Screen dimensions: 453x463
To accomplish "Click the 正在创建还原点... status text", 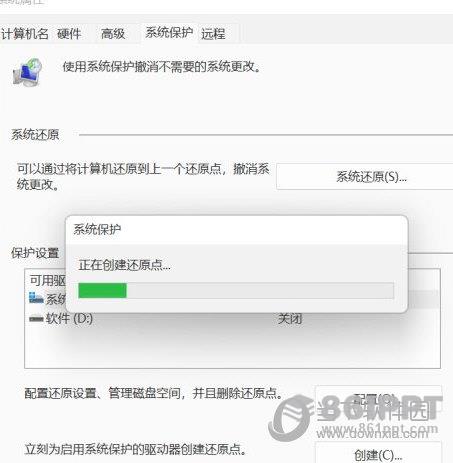I will 124,265.
